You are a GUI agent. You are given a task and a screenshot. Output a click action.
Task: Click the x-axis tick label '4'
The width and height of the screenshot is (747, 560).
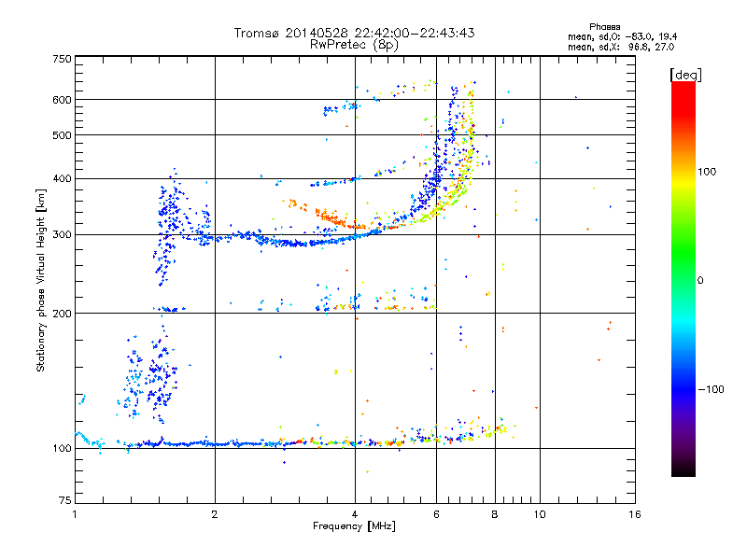(355, 514)
